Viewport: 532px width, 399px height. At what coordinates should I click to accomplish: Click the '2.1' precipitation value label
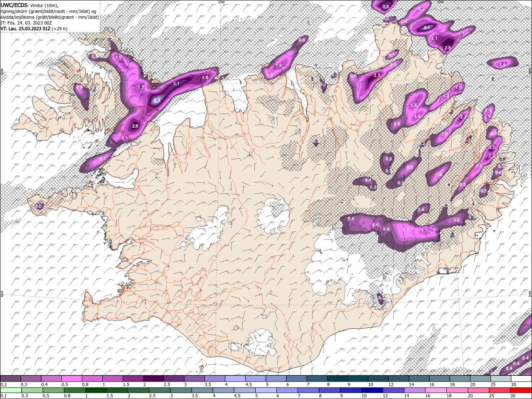coord(435,38)
